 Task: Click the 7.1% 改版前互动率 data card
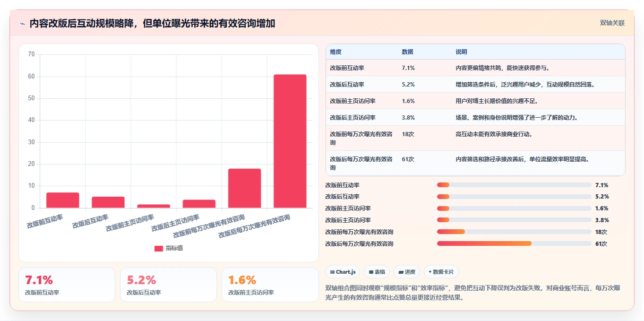67,285
